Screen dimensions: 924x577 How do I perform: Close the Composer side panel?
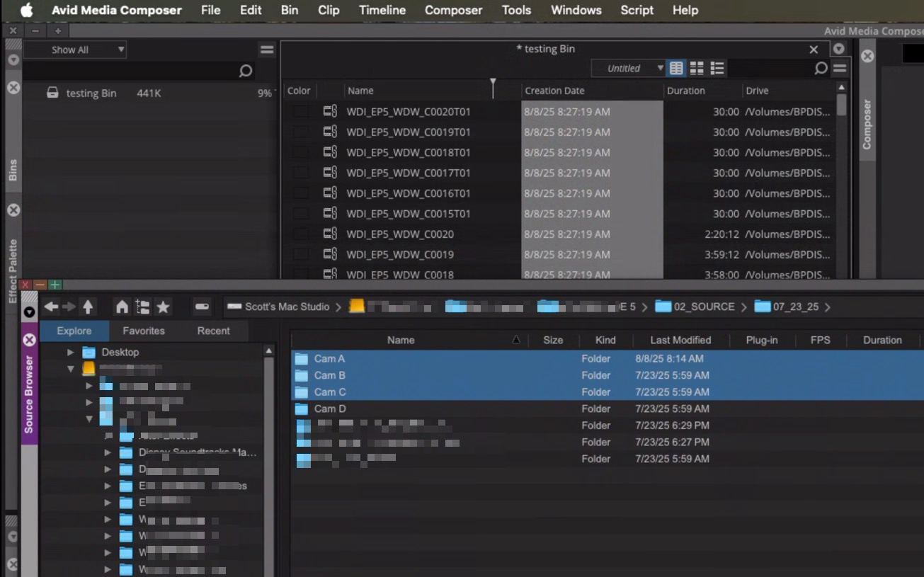pyautogui.click(x=867, y=56)
